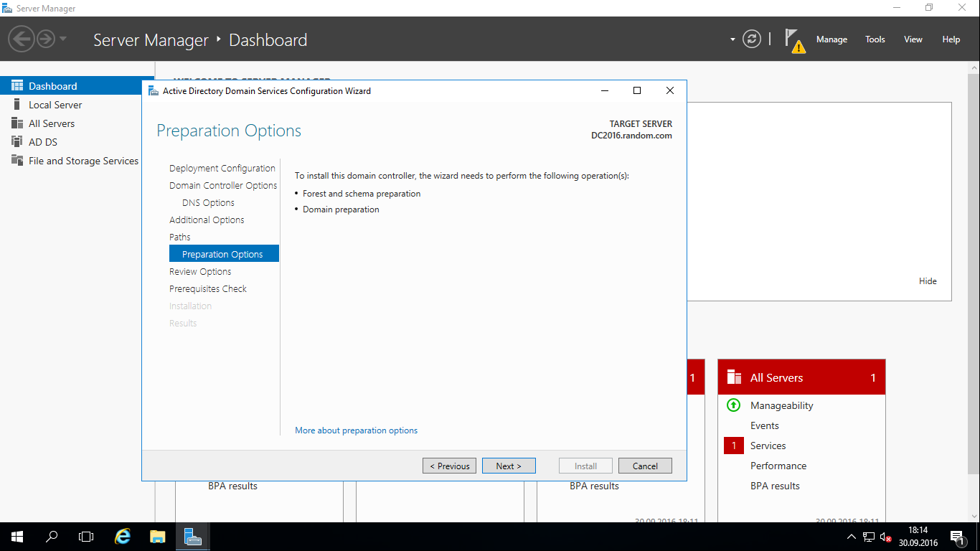Select the Review Options wizard step
The image size is (980, 551).
[x=200, y=272]
